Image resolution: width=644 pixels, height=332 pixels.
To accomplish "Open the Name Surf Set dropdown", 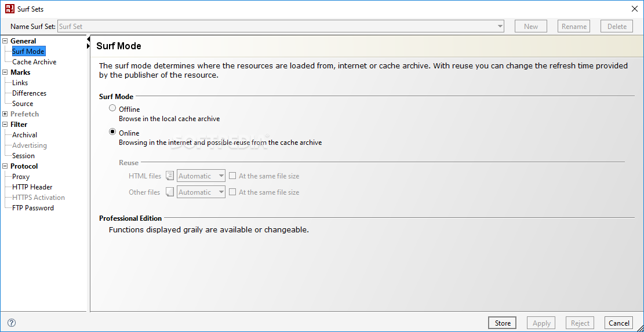I will 500,26.
